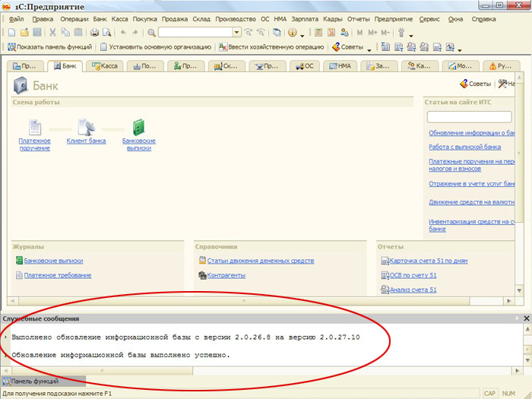Image resolution: width=532 pixels, height=399 pixels.
Task: Click the Help info icon
Action: pos(292,33)
